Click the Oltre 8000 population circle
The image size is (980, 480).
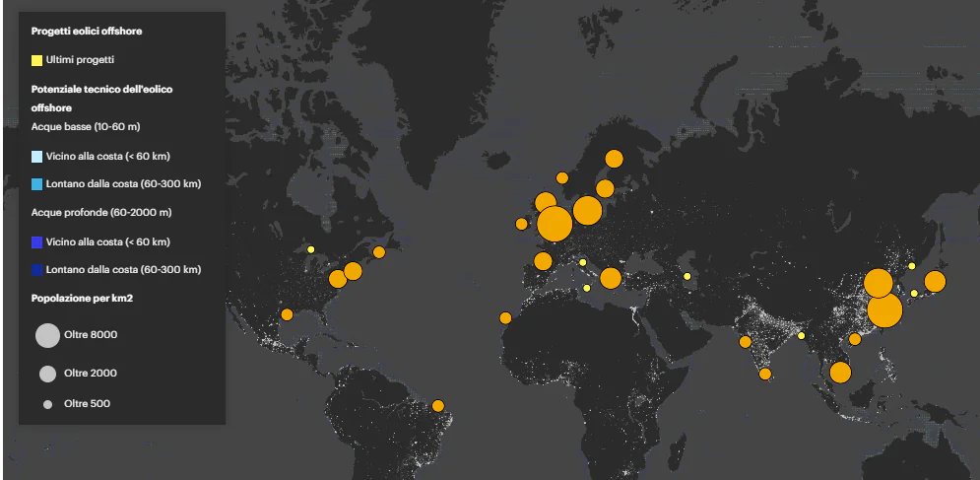click(x=47, y=335)
